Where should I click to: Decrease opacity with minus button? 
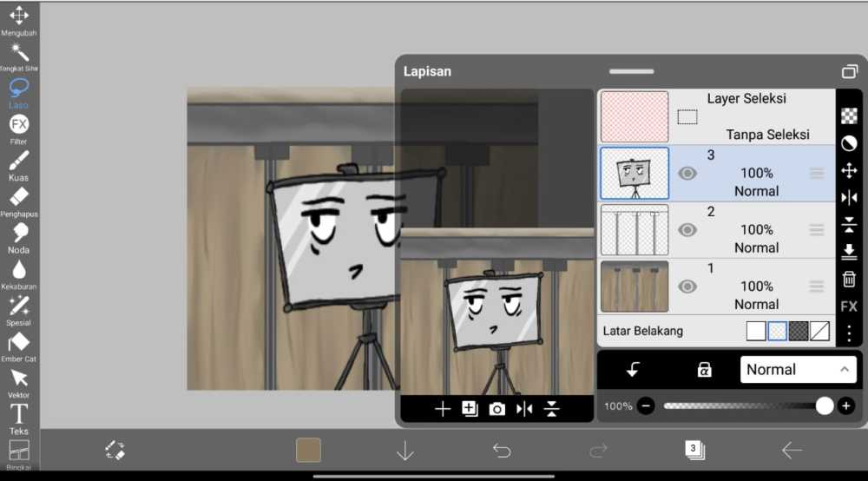pyautogui.click(x=646, y=406)
